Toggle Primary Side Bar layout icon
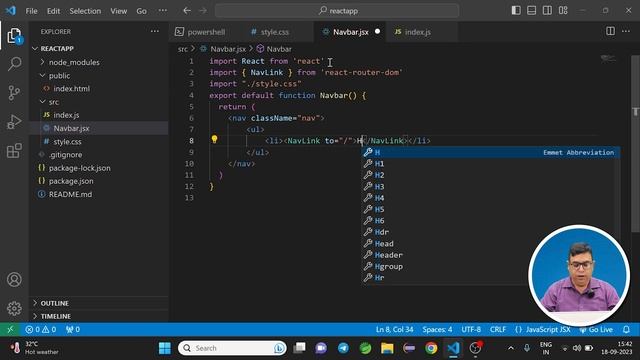The height and width of the screenshot is (360, 640). 516,11
